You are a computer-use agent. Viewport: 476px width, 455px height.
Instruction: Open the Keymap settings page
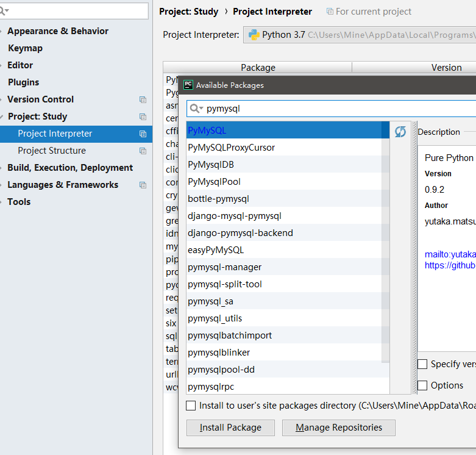pos(25,48)
